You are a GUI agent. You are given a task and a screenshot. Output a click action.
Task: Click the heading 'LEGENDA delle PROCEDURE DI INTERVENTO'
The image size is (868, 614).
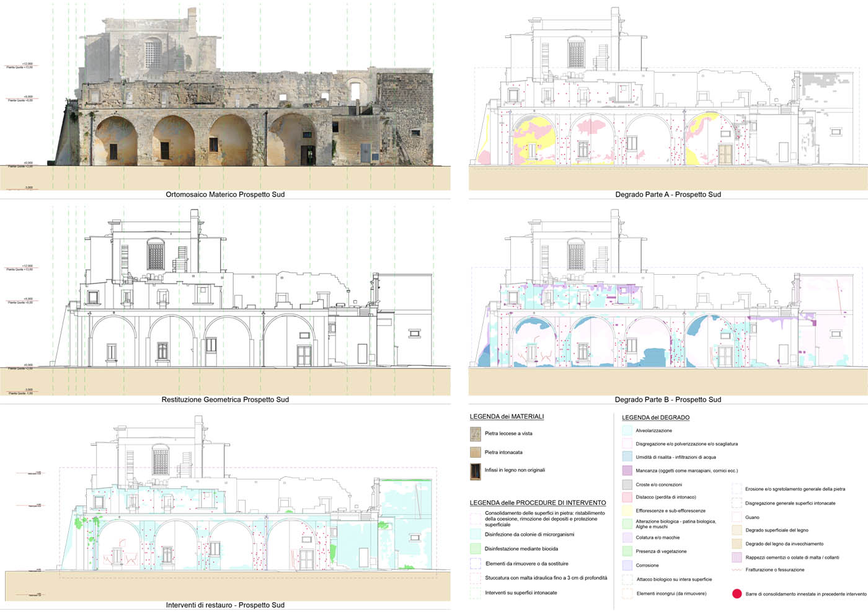click(x=538, y=502)
